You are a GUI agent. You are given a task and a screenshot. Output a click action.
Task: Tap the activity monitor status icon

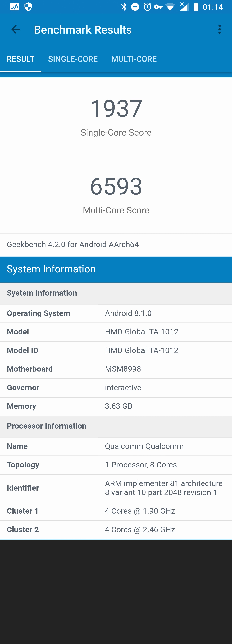15,7
